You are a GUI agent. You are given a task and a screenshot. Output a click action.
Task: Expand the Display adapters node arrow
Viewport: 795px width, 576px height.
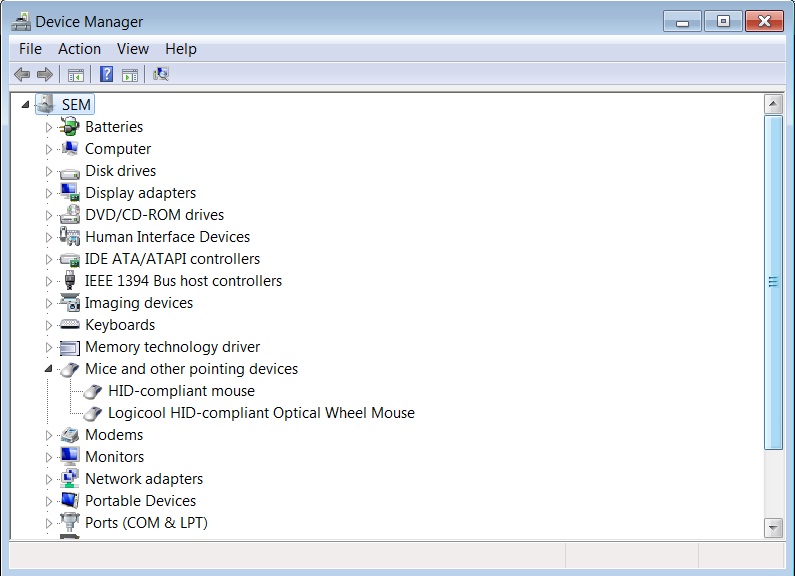tap(49, 193)
